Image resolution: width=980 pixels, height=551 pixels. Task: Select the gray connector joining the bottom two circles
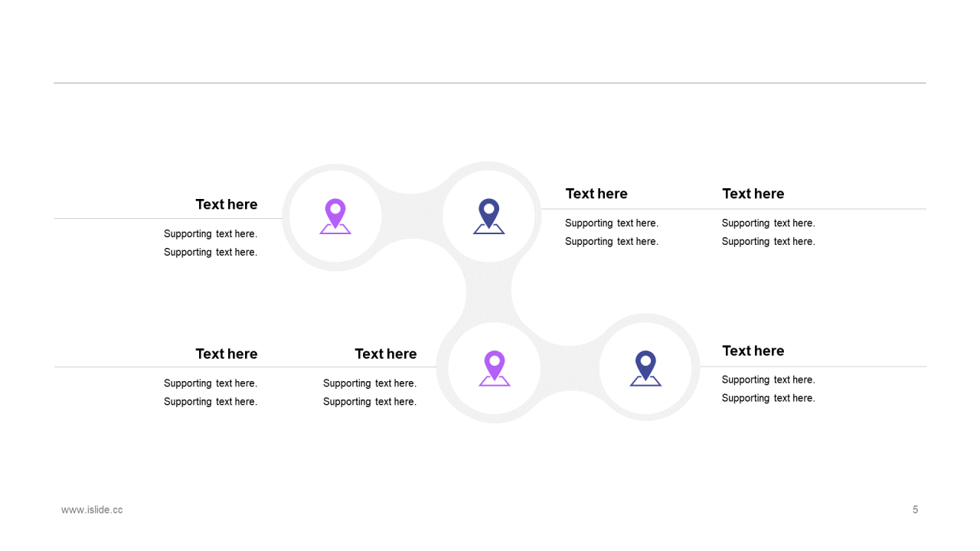tap(570, 368)
